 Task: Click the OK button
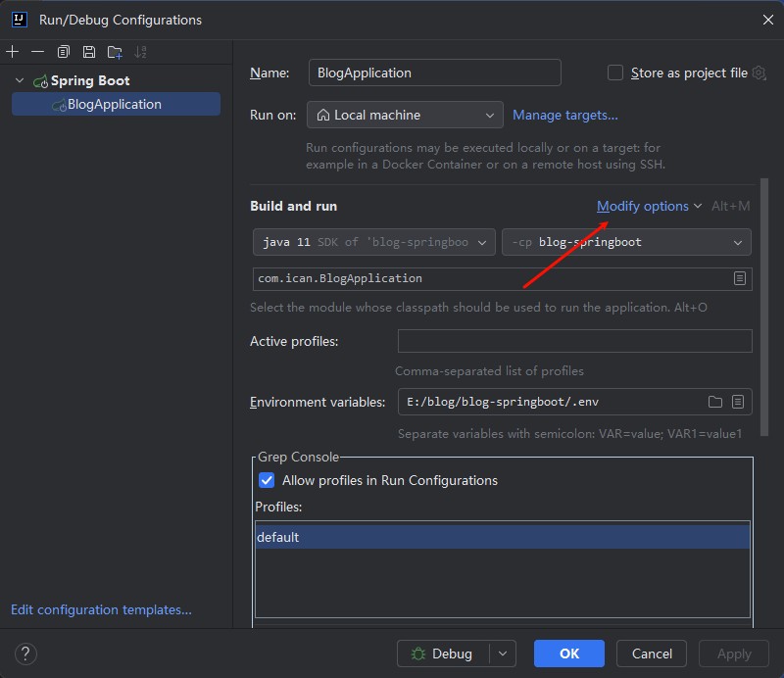(569, 654)
